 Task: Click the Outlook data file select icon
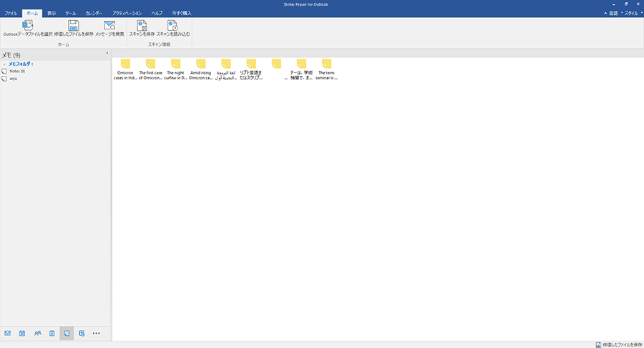coord(27,26)
